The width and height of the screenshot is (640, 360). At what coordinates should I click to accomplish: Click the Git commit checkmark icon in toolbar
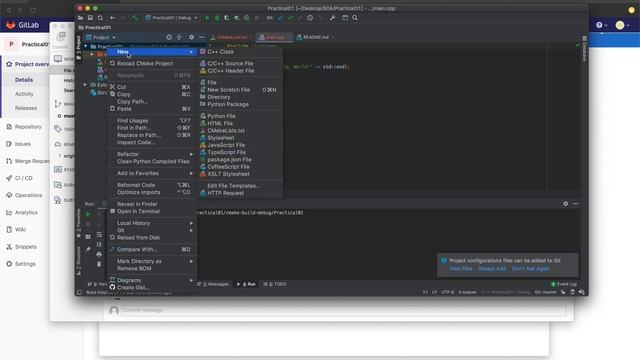(290, 18)
